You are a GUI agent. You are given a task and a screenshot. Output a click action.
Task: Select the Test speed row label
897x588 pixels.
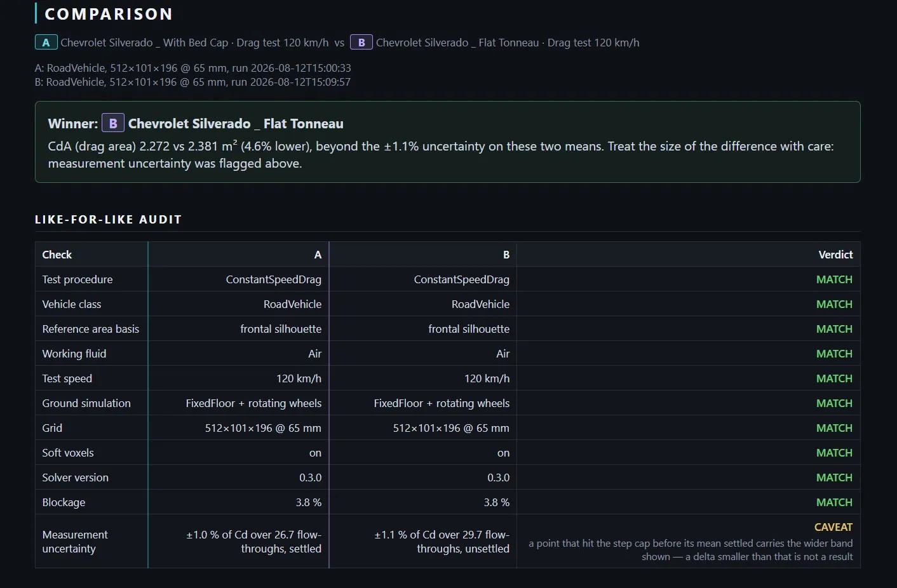[x=67, y=378]
